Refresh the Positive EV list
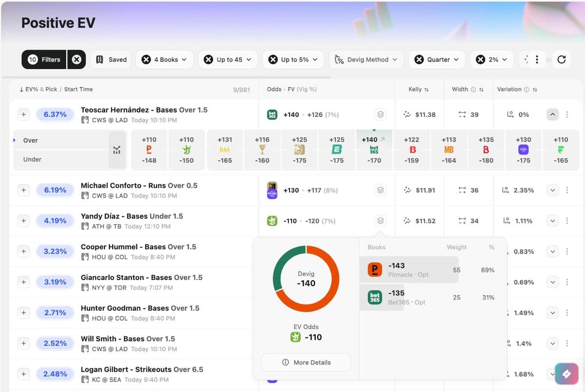The image size is (585, 392). (x=562, y=59)
